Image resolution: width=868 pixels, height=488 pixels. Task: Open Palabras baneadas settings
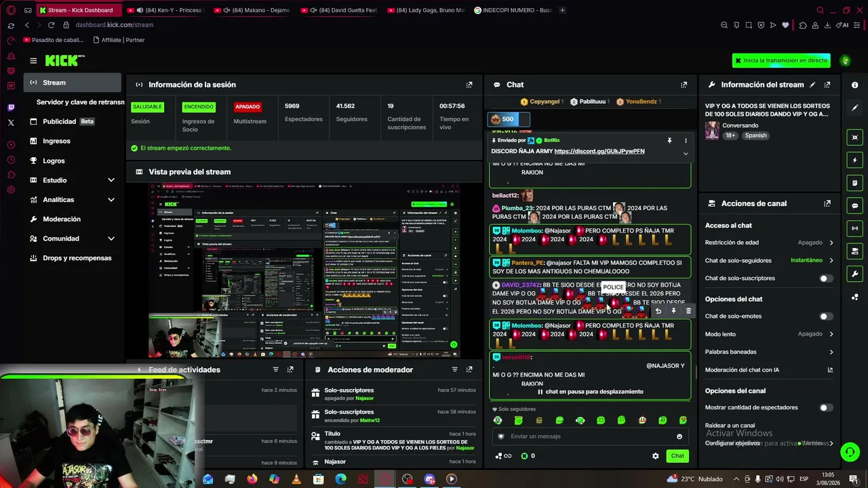coord(769,352)
